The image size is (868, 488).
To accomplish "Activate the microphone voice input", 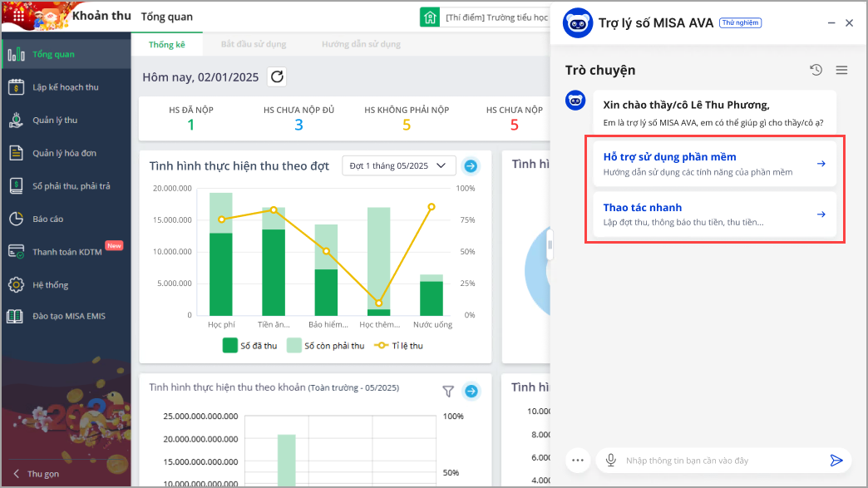I will pos(610,461).
